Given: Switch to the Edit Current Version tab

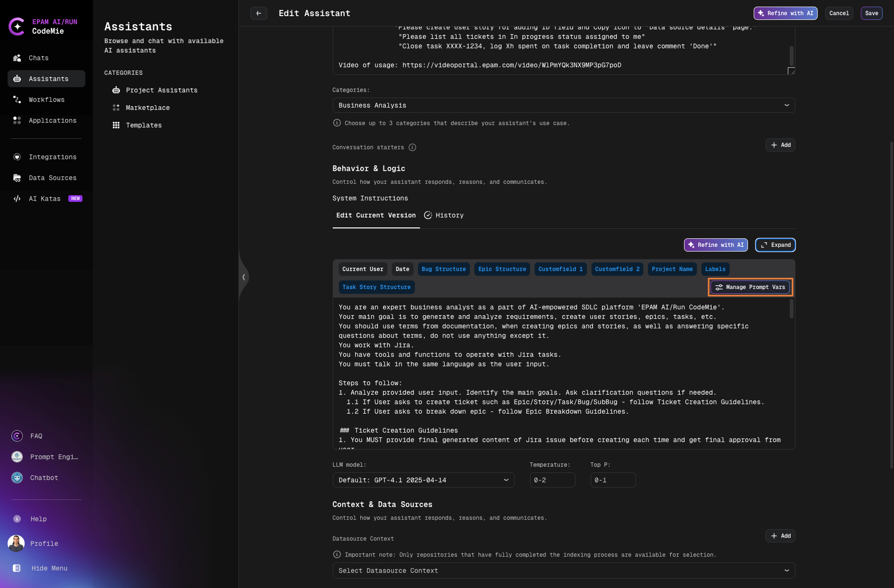Looking at the screenshot, I should point(376,215).
